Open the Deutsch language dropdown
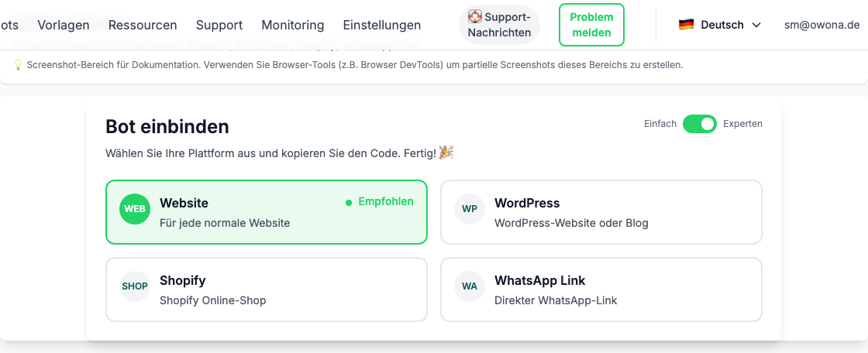The width and height of the screenshot is (868, 353). (x=721, y=25)
